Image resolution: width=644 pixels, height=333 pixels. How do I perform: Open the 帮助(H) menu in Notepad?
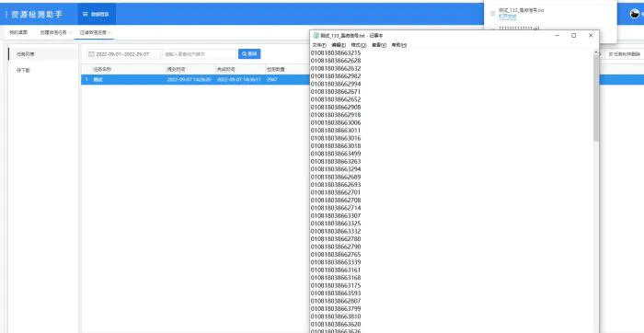click(x=398, y=45)
